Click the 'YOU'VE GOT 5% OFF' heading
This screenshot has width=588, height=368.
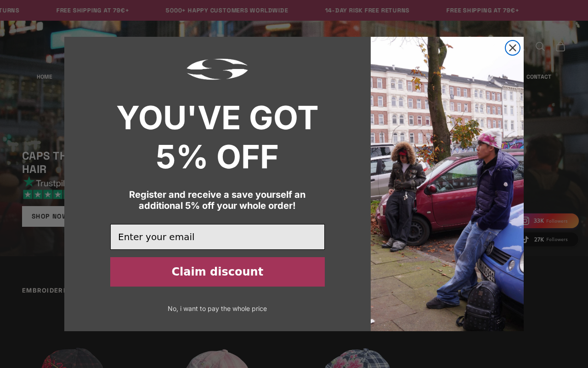click(x=217, y=137)
